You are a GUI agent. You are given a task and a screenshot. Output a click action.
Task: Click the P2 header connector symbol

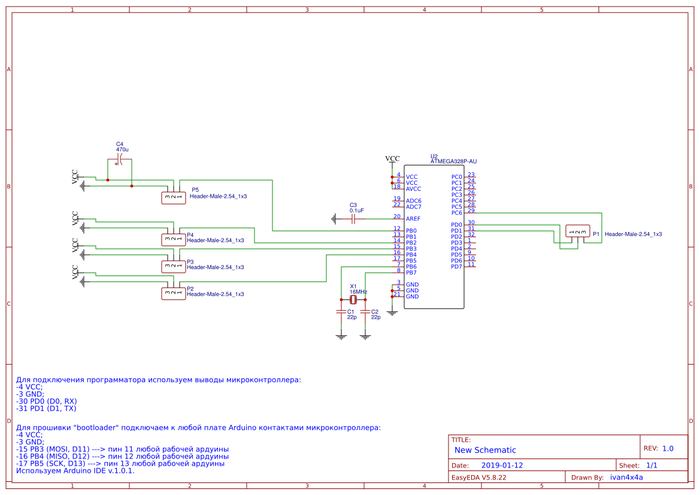tap(173, 293)
